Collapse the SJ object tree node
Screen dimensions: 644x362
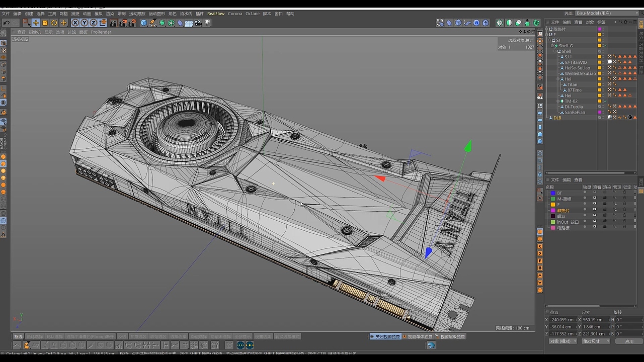(550, 40)
